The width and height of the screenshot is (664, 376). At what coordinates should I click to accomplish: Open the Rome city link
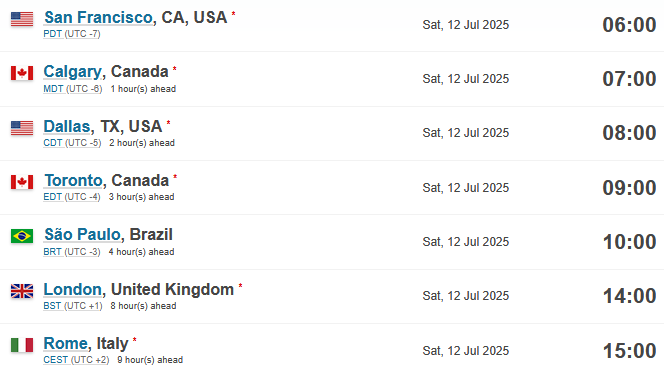[x=66, y=343]
